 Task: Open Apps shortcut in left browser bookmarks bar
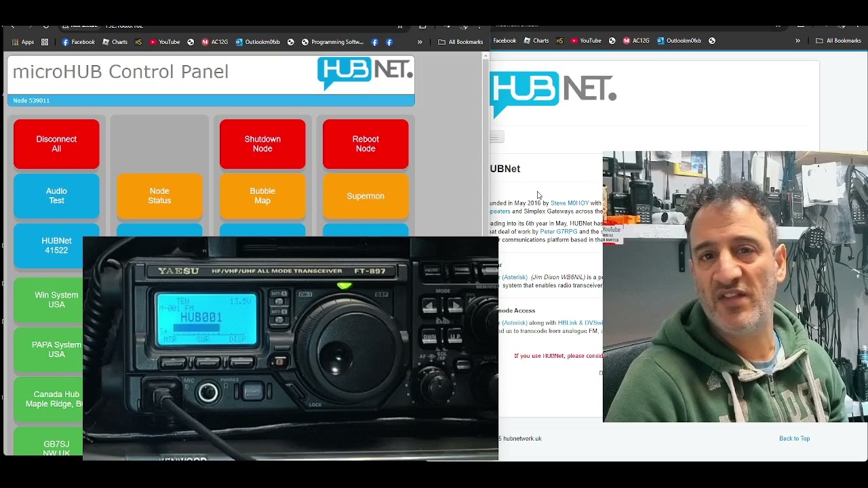coord(22,42)
